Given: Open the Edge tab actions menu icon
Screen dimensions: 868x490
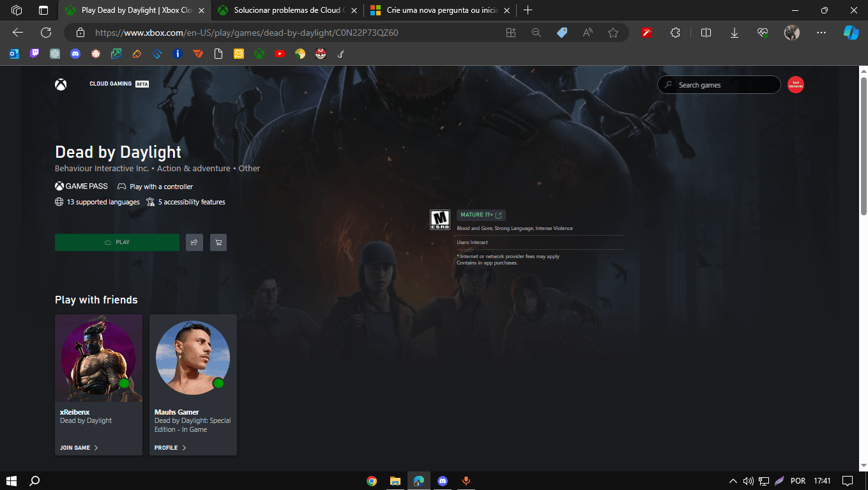Looking at the screenshot, I should (x=43, y=10).
